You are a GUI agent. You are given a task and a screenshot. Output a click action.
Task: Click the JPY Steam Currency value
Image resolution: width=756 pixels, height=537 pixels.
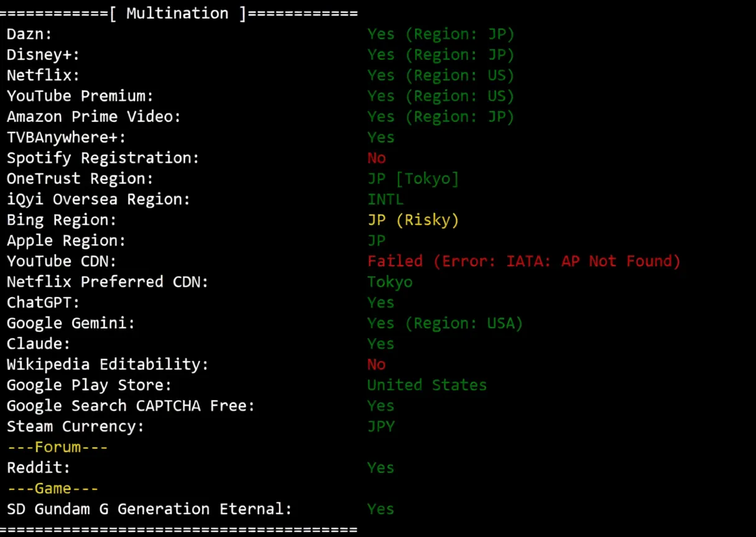tap(381, 426)
